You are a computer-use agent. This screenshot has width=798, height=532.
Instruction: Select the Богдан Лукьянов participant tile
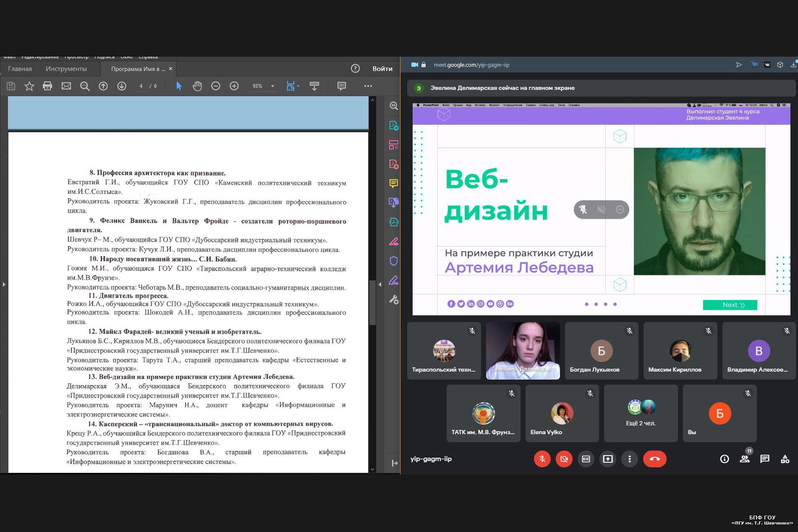[602, 351]
